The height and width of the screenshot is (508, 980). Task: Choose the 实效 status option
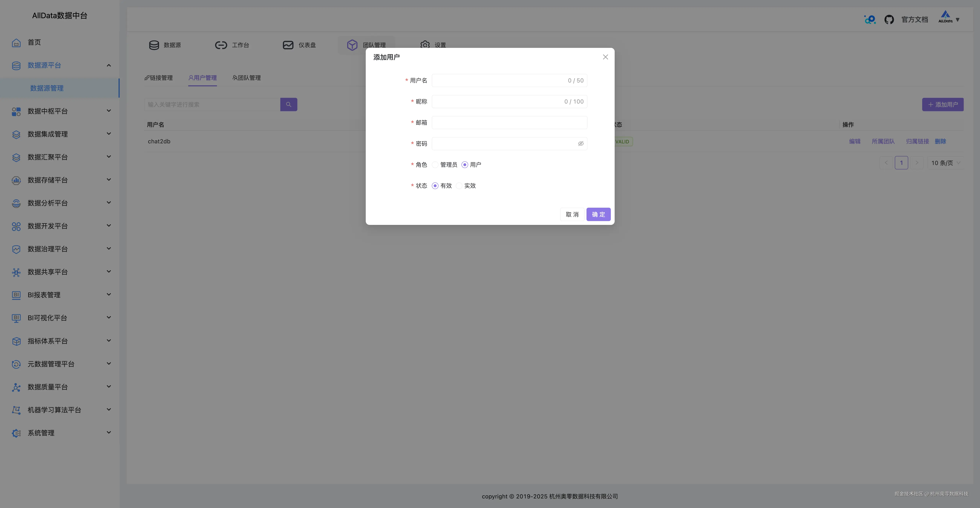click(459, 185)
